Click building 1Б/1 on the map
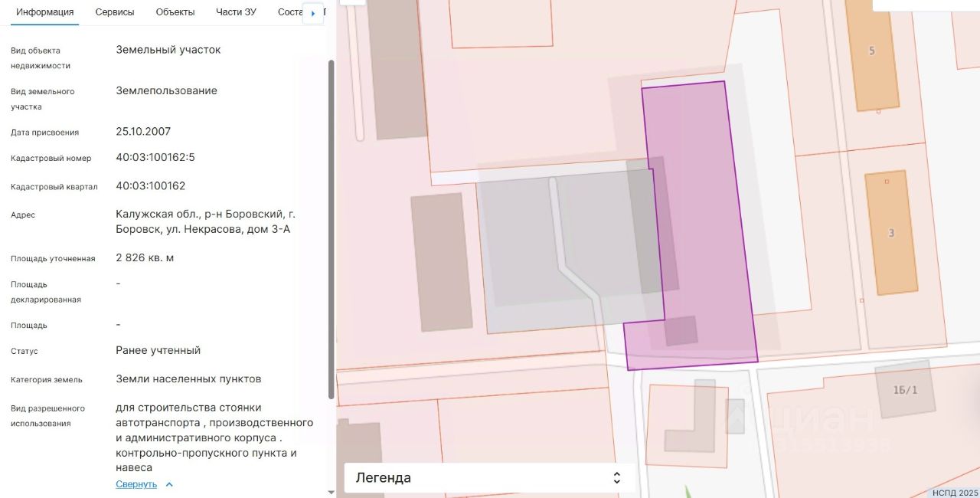Image resolution: width=980 pixels, height=498 pixels. (x=905, y=390)
